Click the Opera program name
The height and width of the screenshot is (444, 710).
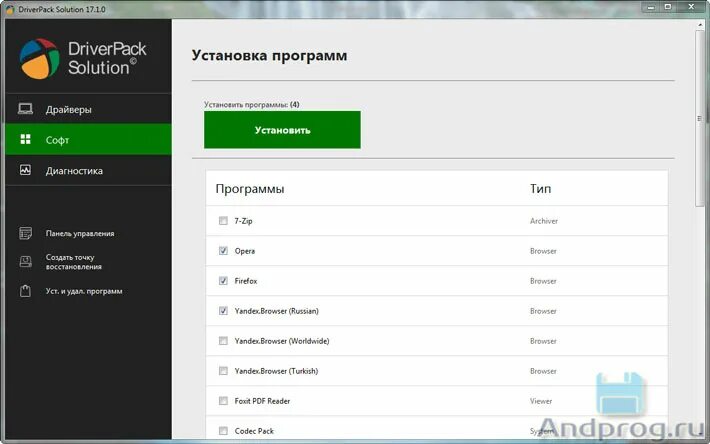click(245, 251)
